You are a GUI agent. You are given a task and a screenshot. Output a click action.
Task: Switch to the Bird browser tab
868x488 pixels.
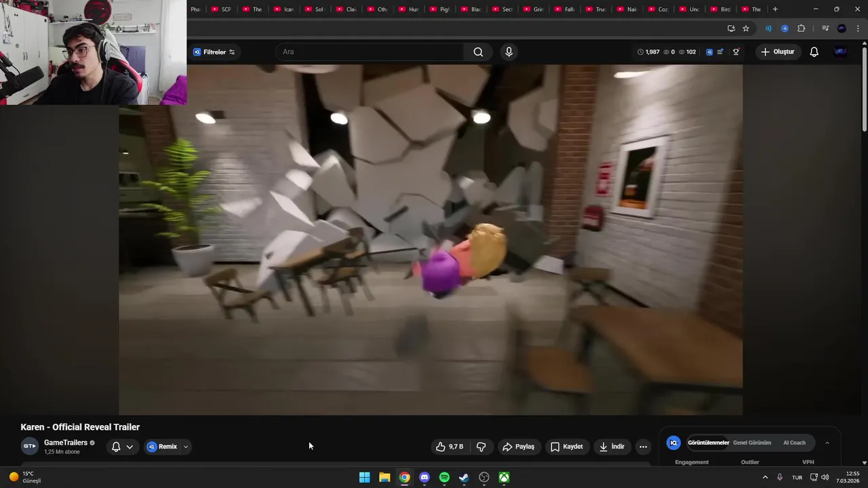click(720, 9)
